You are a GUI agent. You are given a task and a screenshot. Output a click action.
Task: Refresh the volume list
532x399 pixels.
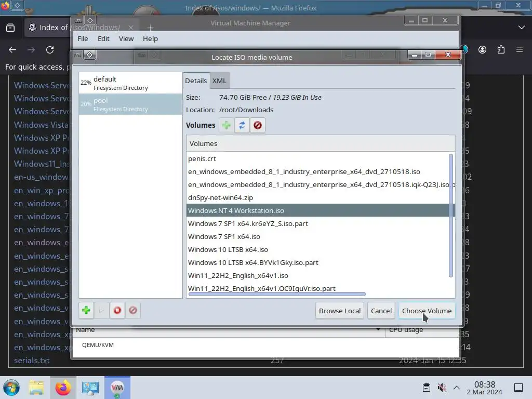tap(242, 125)
